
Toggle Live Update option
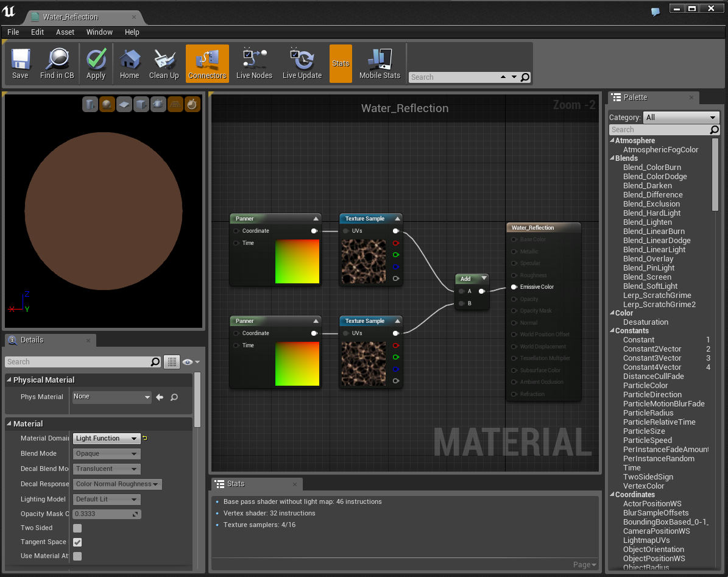[x=302, y=63]
